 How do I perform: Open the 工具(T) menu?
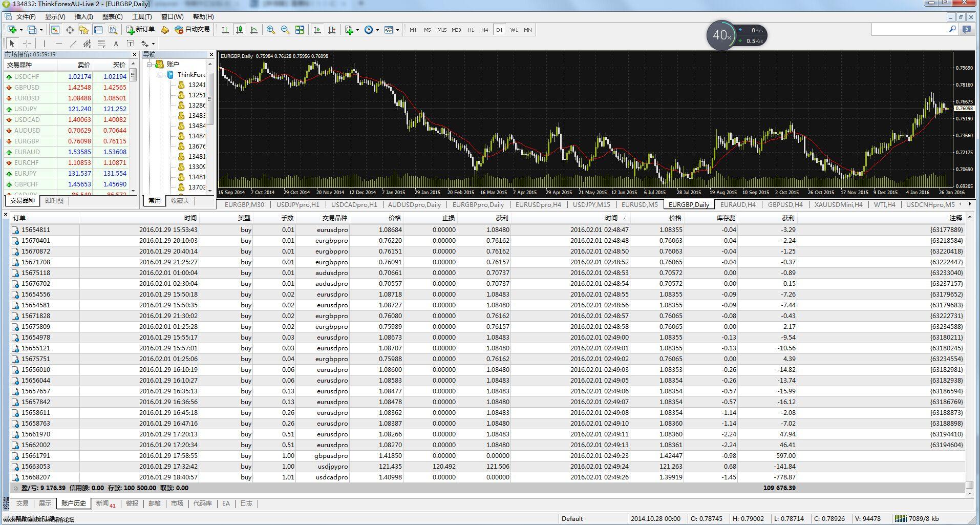(142, 17)
